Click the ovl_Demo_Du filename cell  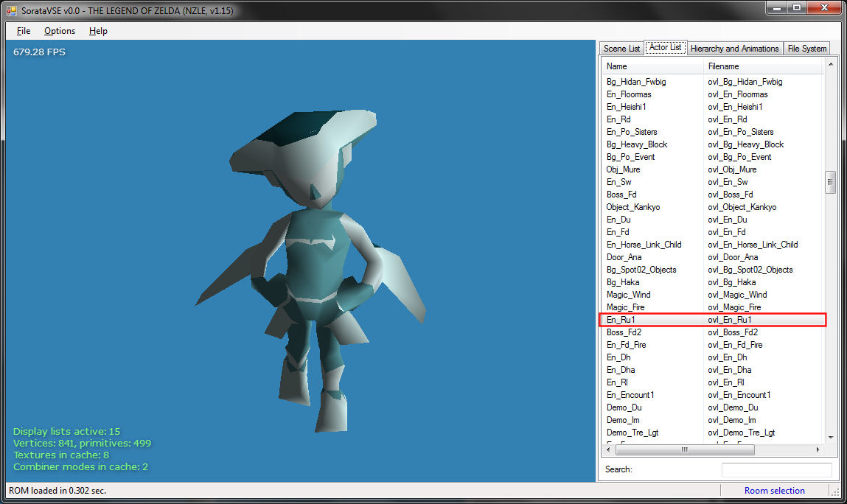733,407
